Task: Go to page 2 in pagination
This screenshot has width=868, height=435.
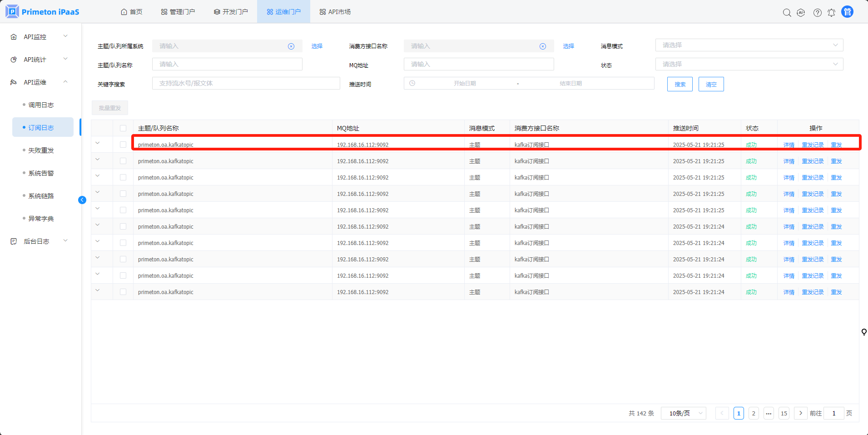Action: click(x=754, y=413)
